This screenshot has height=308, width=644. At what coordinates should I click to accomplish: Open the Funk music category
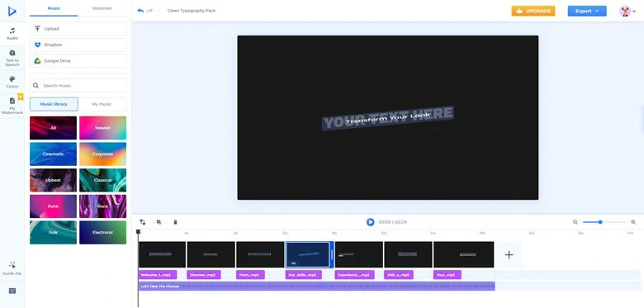click(54, 206)
